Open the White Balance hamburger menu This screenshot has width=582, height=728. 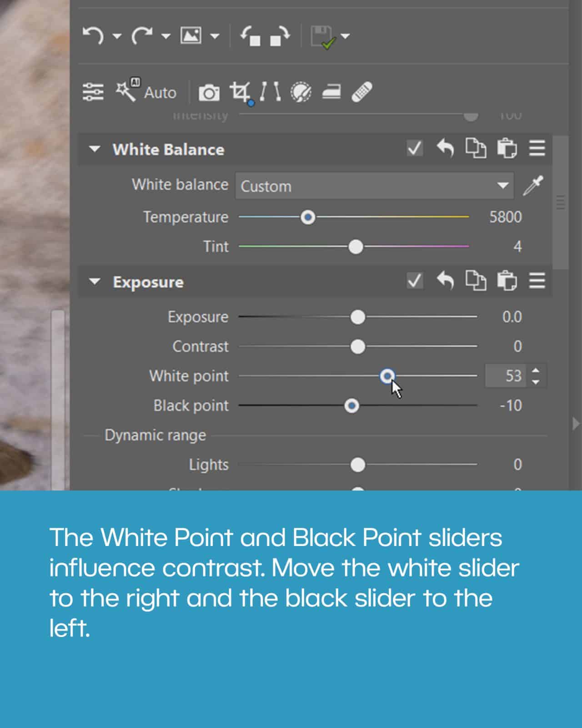pos(537,148)
